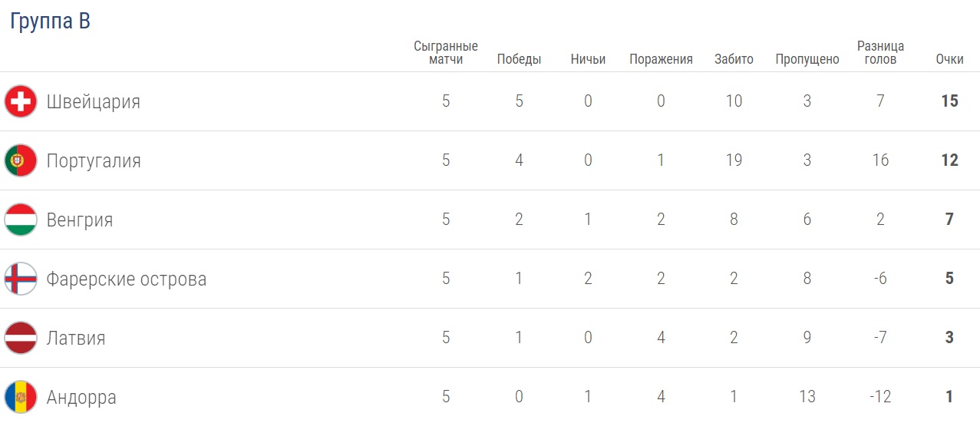Click the Andorra flag icon
This screenshot has height=423, width=980.
(21, 397)
